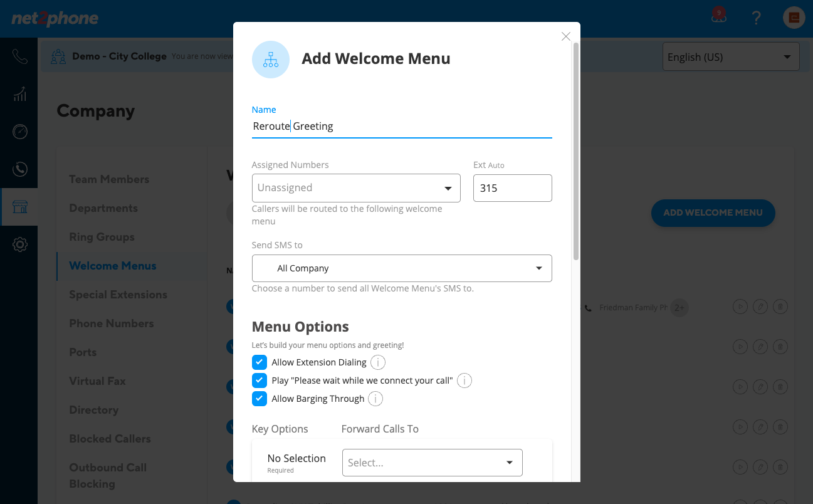Edit the Friedman Family welcome menu row
Image resolution: width=813 pixels, height=504 pixels.
click(760, 307)
